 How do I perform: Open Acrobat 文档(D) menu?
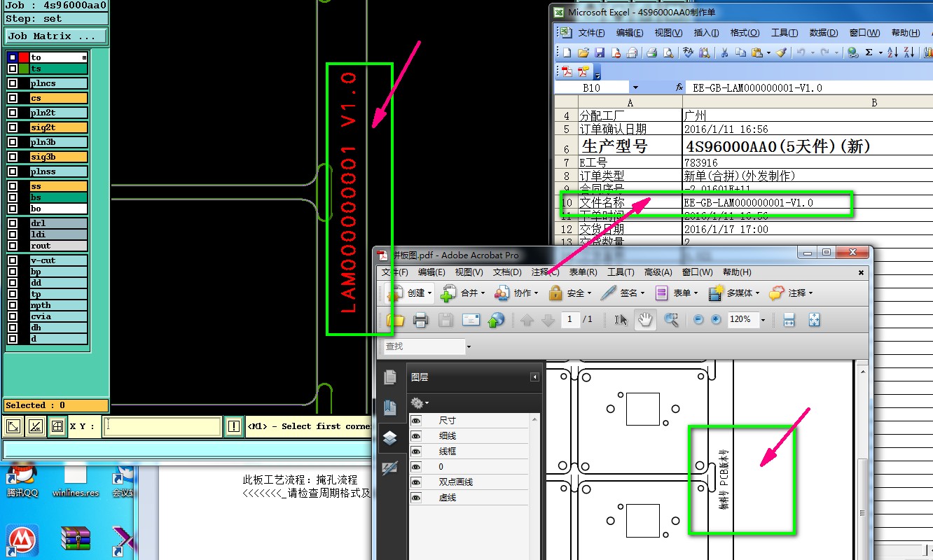pyautogui.click(x=507, y=272)
